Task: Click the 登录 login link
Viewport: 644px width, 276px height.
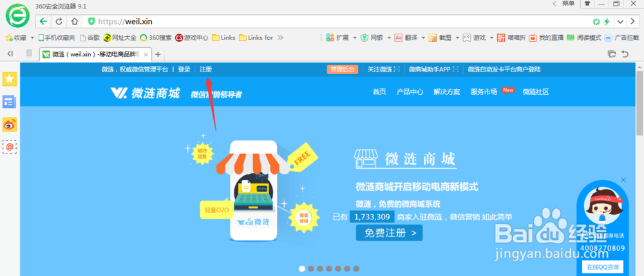Action: click(x=184, y=70)
